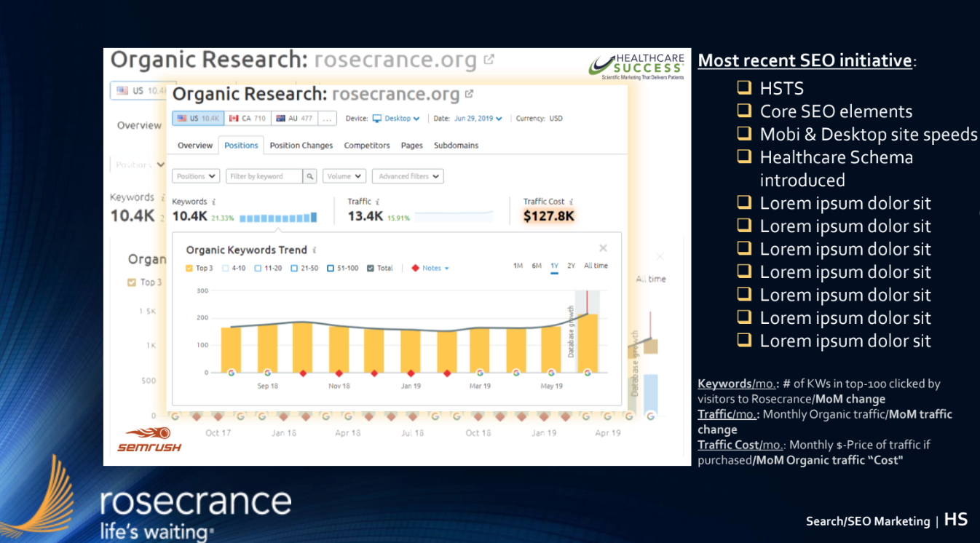The width and height of the screenshot is (980, 543).
Task: Switch to the Competitors tab
Action: pyautogui.click(x=367, y=146)
